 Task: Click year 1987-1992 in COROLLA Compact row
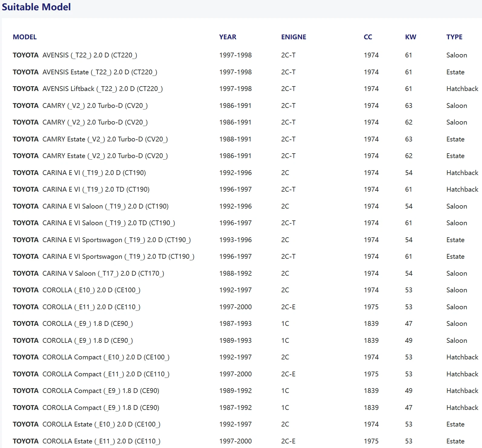[x=235, y=407]
